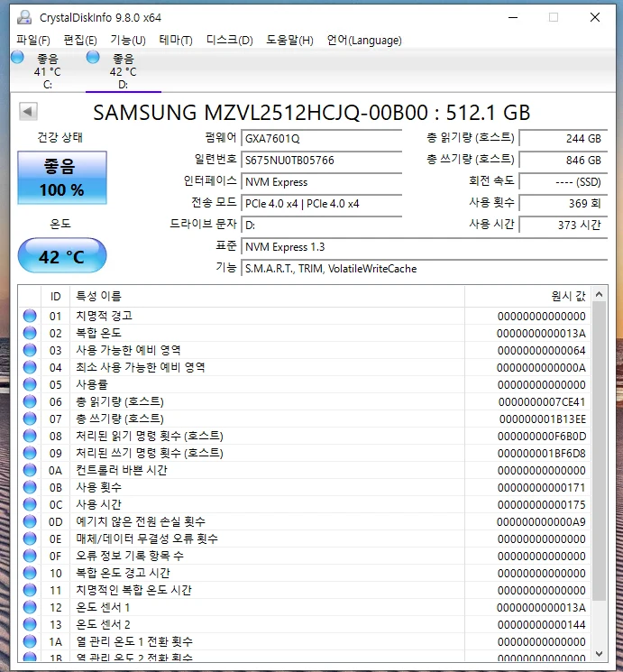Click status icon for row 12 온도 센서 1
This screenshot has height=672, width=623.
coord(30,607)
